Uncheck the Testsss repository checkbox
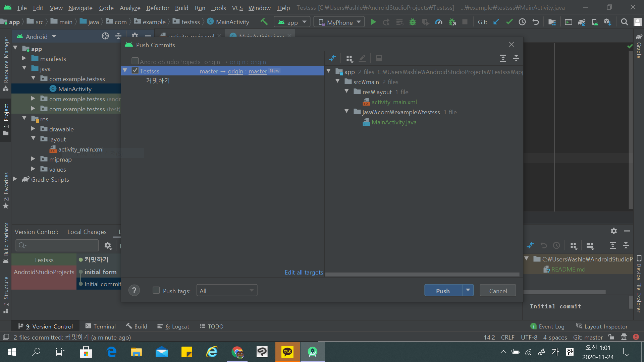The height and width of the screenshot is (362, 644). (135, 71)
